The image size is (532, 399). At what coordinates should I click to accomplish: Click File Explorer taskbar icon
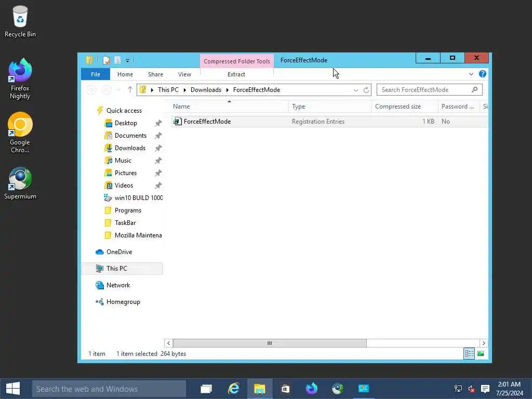click(260, 389)
